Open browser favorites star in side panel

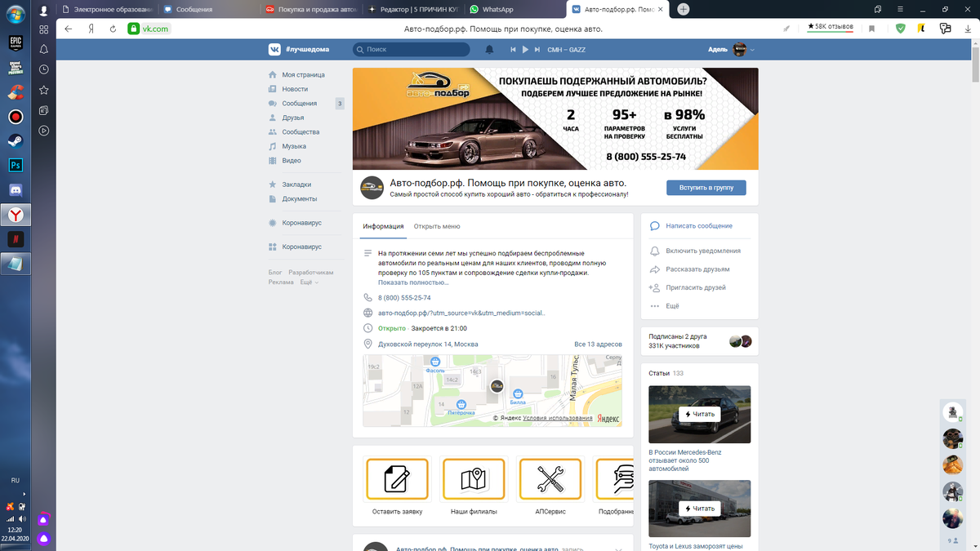(44, 90)
